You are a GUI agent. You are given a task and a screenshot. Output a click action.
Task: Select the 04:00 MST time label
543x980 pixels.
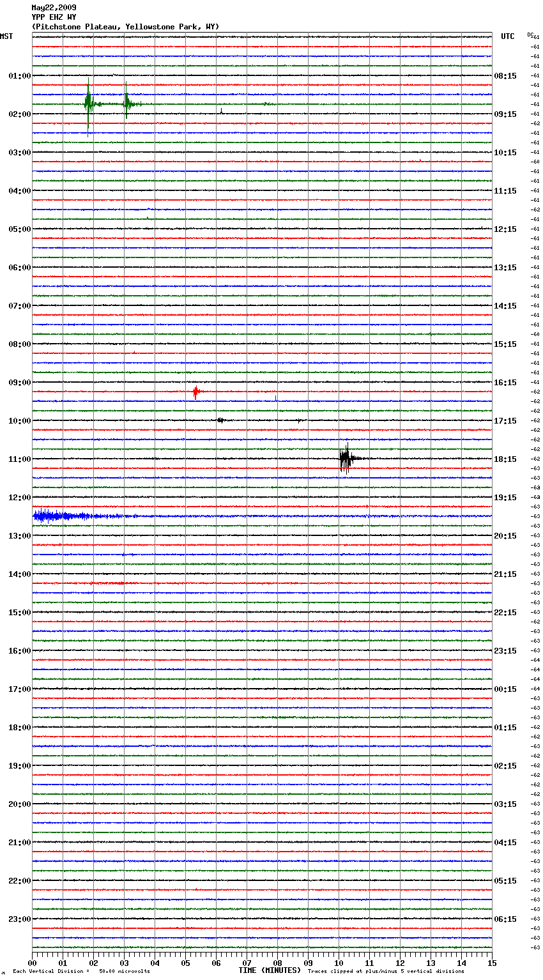(19, 191)
